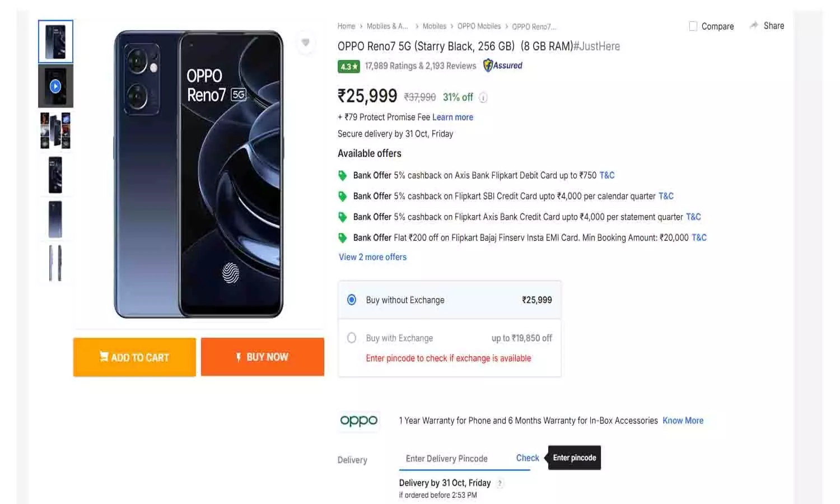Open the Home breadcrumb link
Screen dimensions: 840x504
click(346, 26)
